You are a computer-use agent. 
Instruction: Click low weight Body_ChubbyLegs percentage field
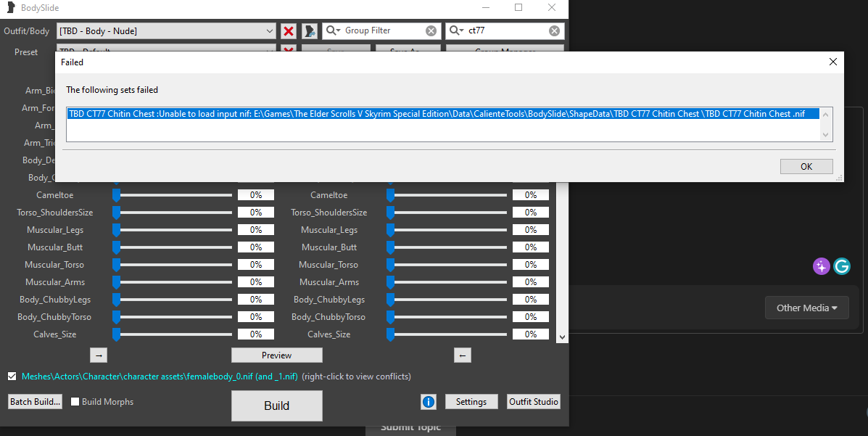[256, 299]
